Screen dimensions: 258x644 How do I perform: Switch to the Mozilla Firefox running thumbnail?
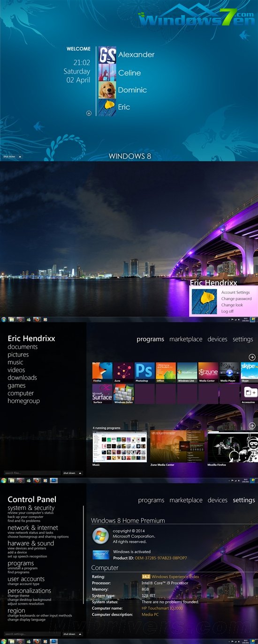(x=233, y=446)
